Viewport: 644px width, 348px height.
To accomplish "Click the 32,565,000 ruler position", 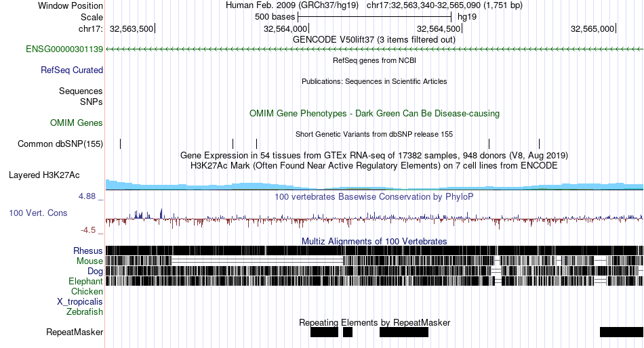I will [x=592, y=28].
